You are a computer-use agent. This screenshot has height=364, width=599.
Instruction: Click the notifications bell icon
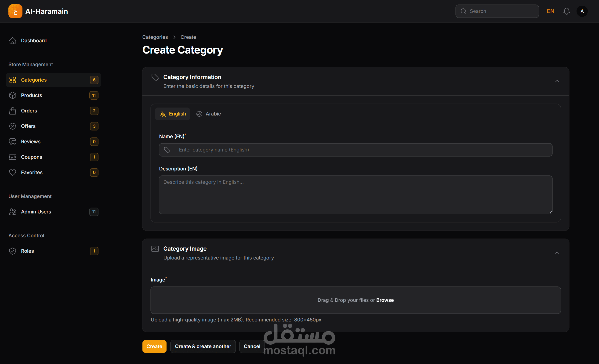[x=566, y=11]
